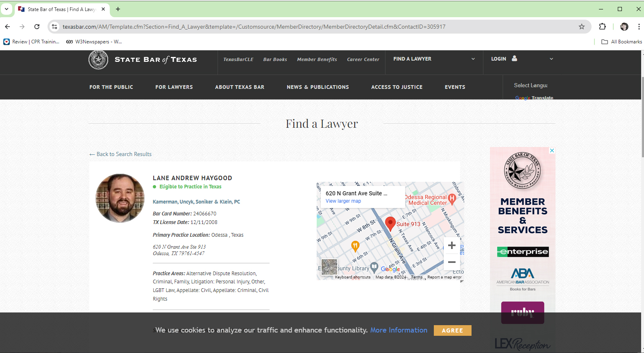Image resolution: width=644 pixels, height=353 pixels.
Task: Open the Events menu
Action: [455, 87]
